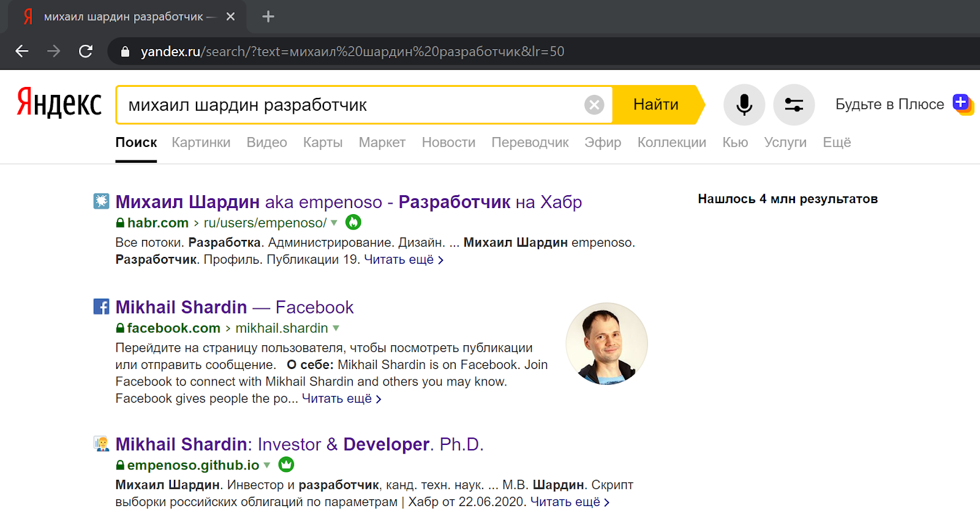Click Читать ещё under github.io result
This screenshot has width=980, height=522.
pos(570,502)
